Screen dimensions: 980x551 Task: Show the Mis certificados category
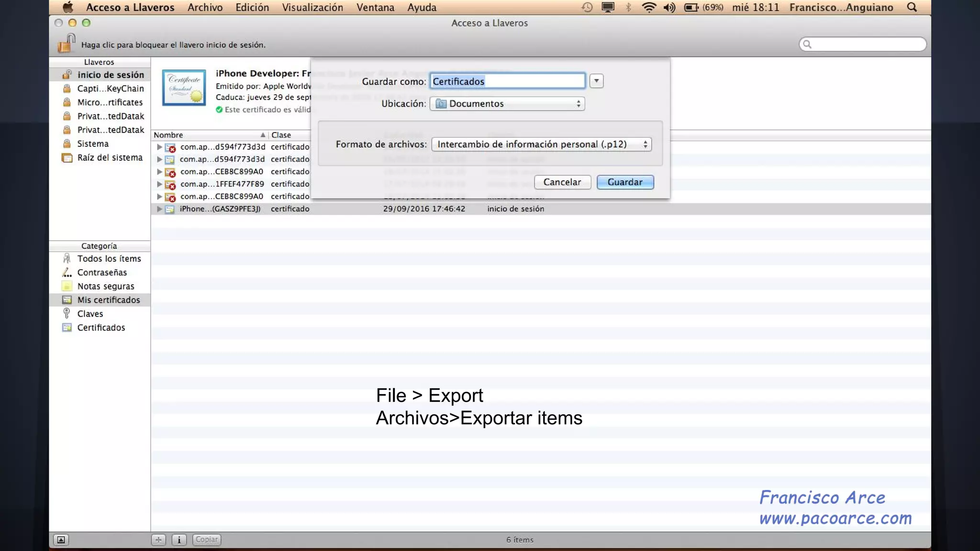click(100, 300)
